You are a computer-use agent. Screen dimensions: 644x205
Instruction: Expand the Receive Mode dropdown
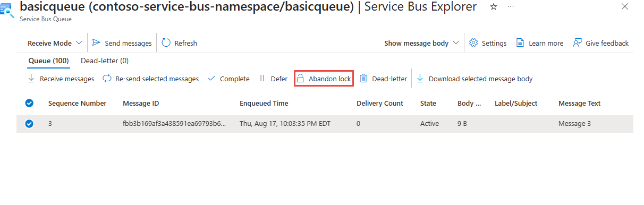[55, 43]
